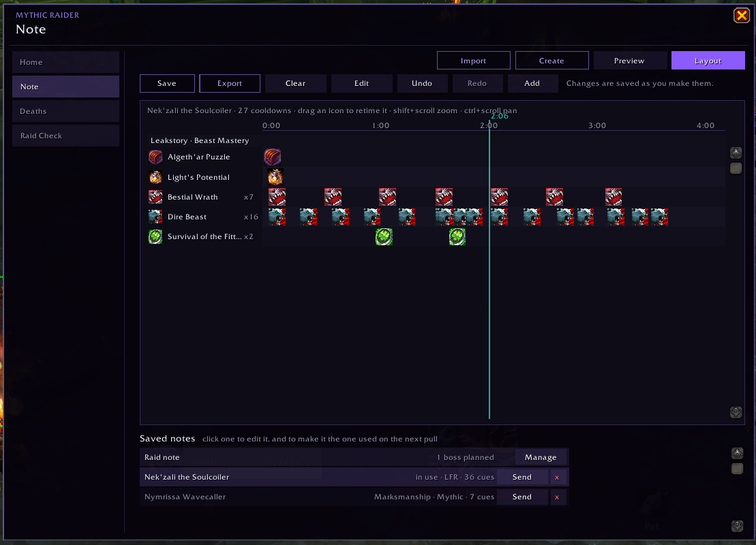This screenshot has height=545, width=756.
Task: Select the fourth Dire Beast timeline cue
Action: [x=372, y=217]
